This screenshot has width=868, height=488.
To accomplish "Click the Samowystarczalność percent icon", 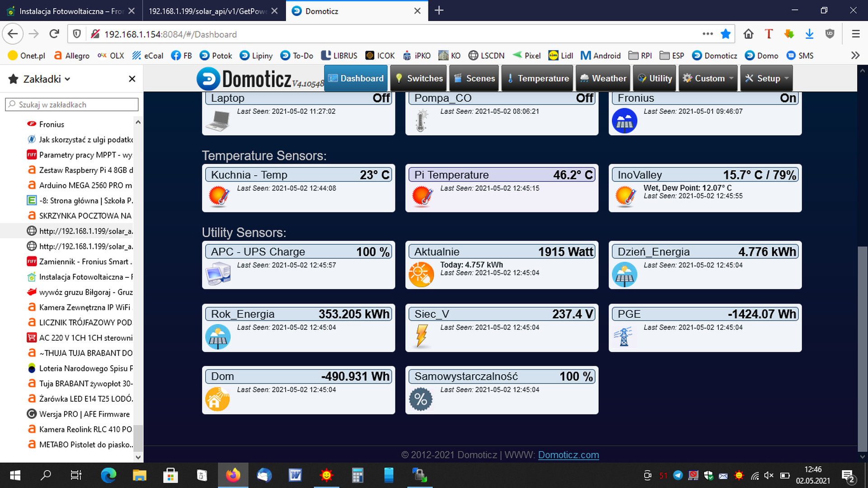I will click(421, 399).
